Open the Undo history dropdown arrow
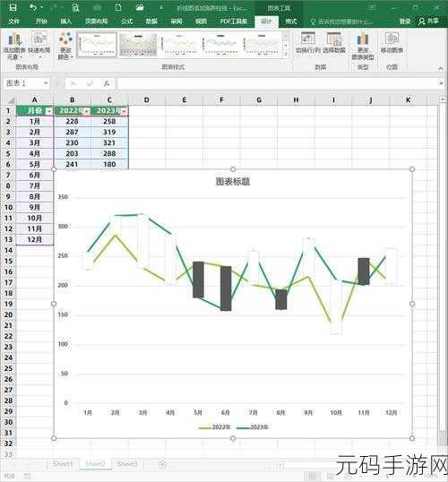 point(41,7)
